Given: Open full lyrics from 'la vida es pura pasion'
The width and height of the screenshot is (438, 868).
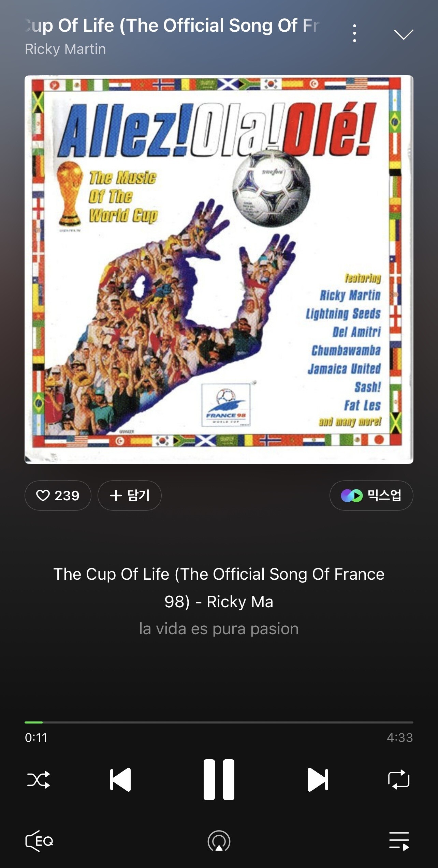Looking at the screenshot, I should point(219,629).
